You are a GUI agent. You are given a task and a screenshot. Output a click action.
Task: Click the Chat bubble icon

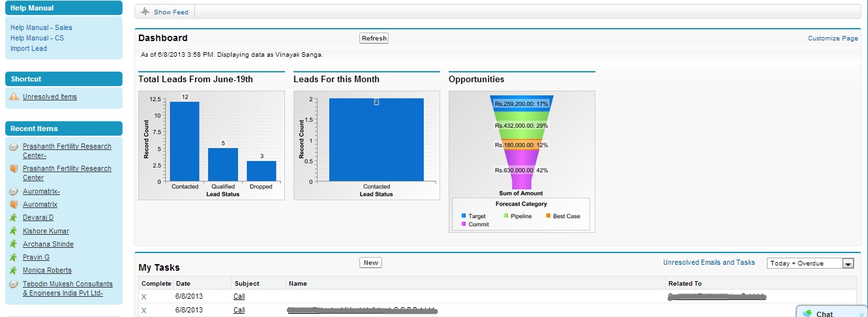pyautogui.click(x=807, y=314)
